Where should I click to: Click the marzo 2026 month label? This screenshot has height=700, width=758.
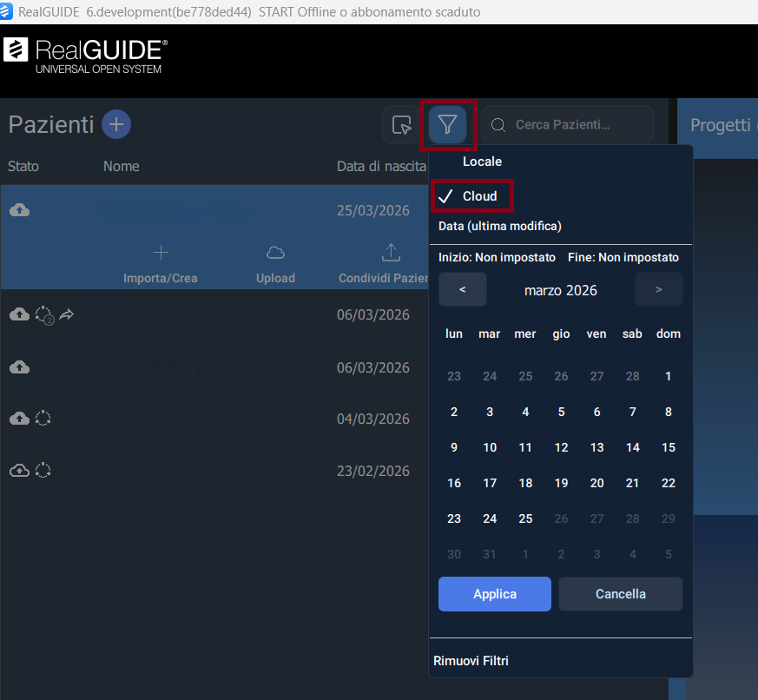pyautogui.click(x=560, y=290)
